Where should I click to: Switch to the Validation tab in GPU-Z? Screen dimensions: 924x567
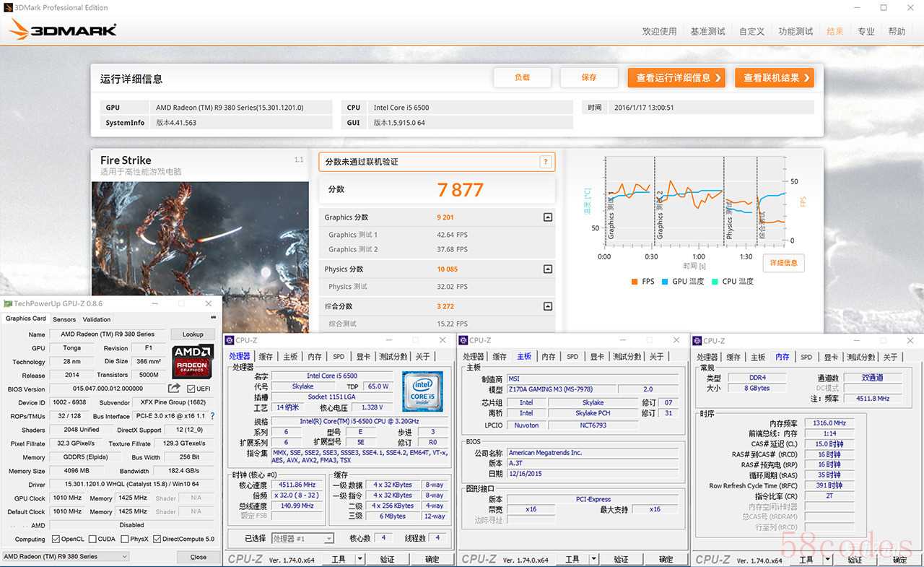pos(97,319)
